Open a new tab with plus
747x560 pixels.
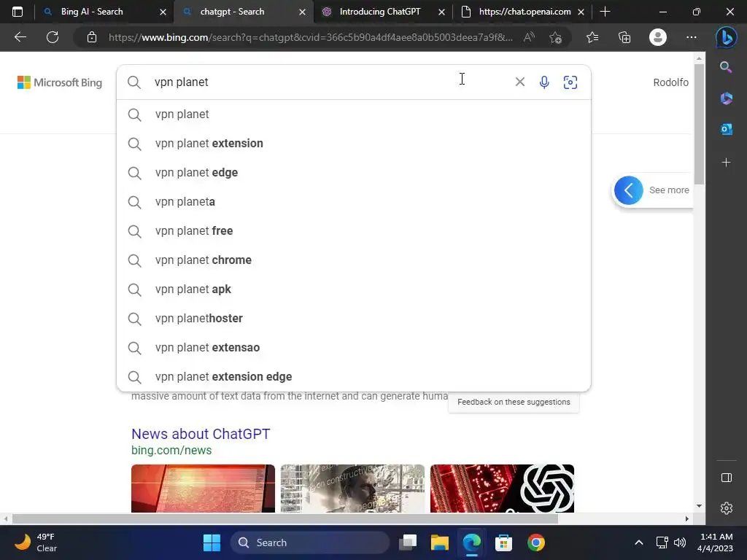(605, 12)
